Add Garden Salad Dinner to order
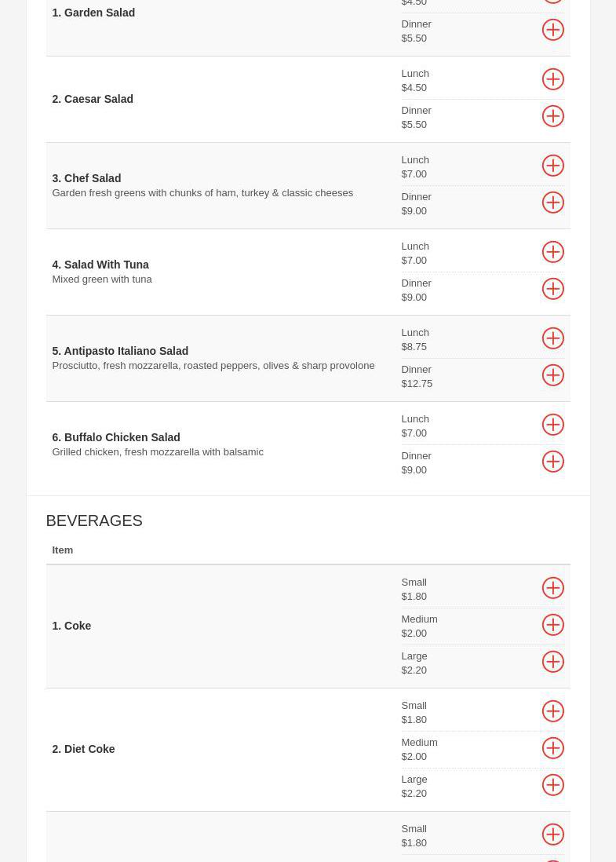This screenshot has width=616, height=862. tap(552, 30)
